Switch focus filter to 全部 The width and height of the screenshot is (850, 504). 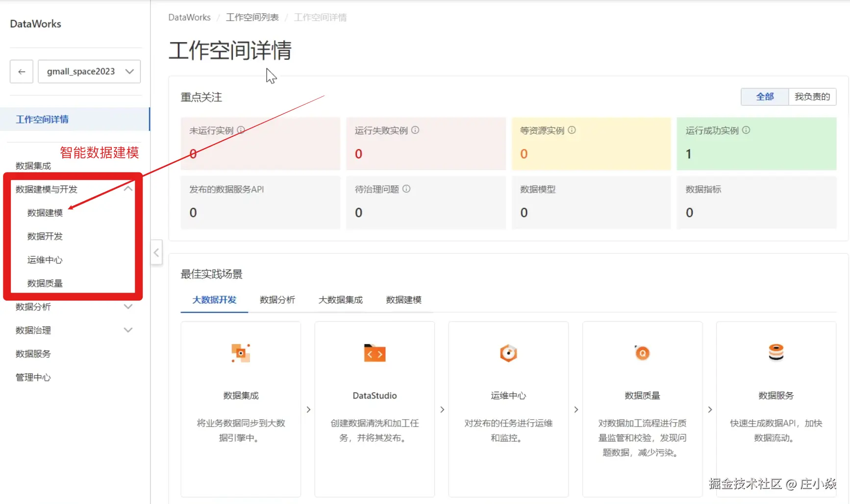click(x=765, y=97)
